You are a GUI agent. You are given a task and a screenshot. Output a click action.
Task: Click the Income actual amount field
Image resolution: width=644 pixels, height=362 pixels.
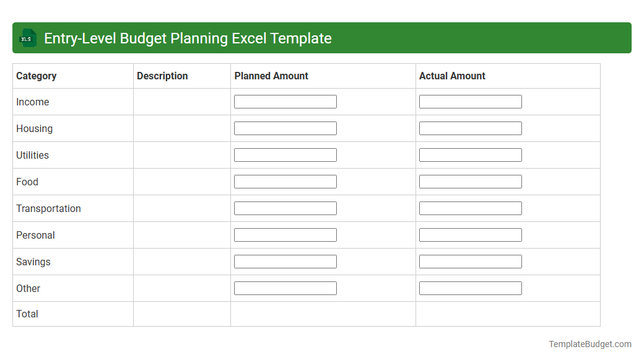(x=470, y=101)
